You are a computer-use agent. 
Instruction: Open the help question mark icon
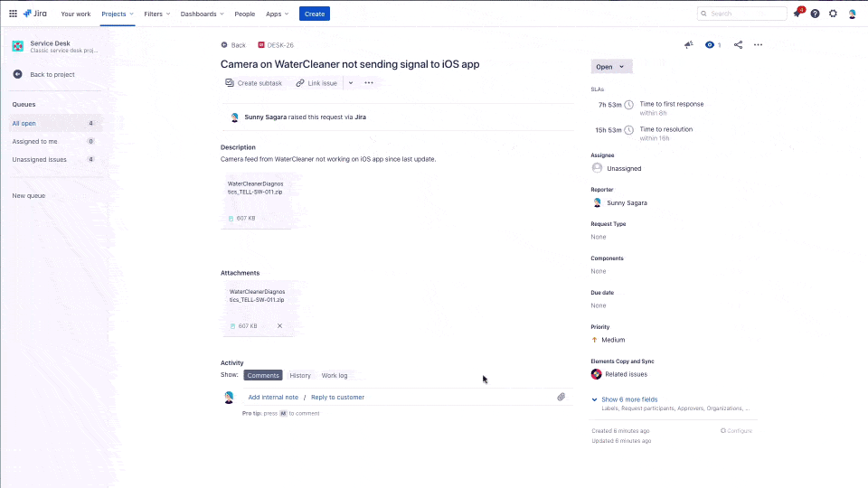tap(815, 14)
